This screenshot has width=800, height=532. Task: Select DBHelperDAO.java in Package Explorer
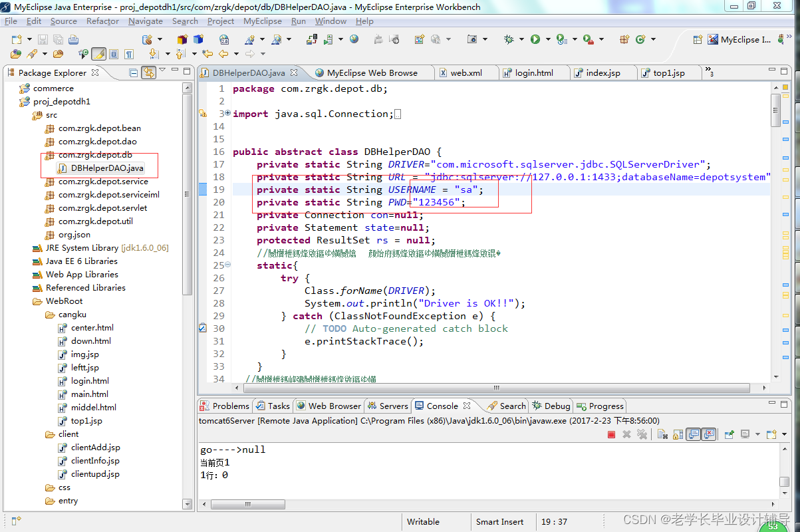click(x=106, y=168)
